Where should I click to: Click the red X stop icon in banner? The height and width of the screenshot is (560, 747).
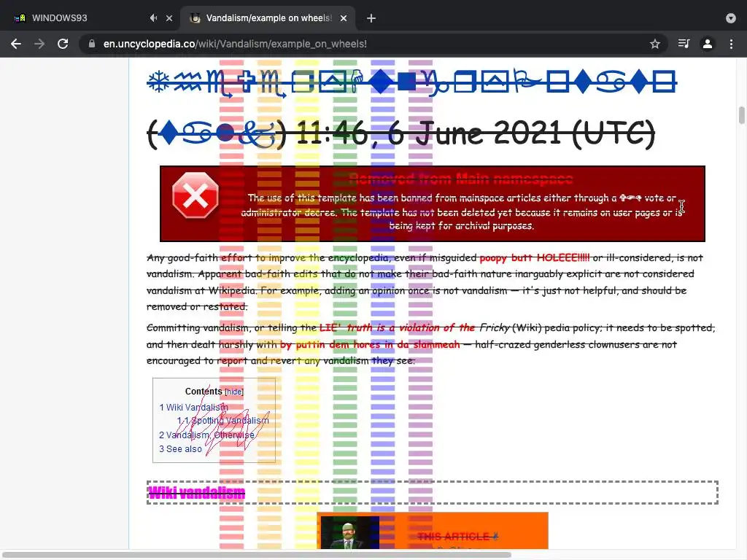coord(196,195)
